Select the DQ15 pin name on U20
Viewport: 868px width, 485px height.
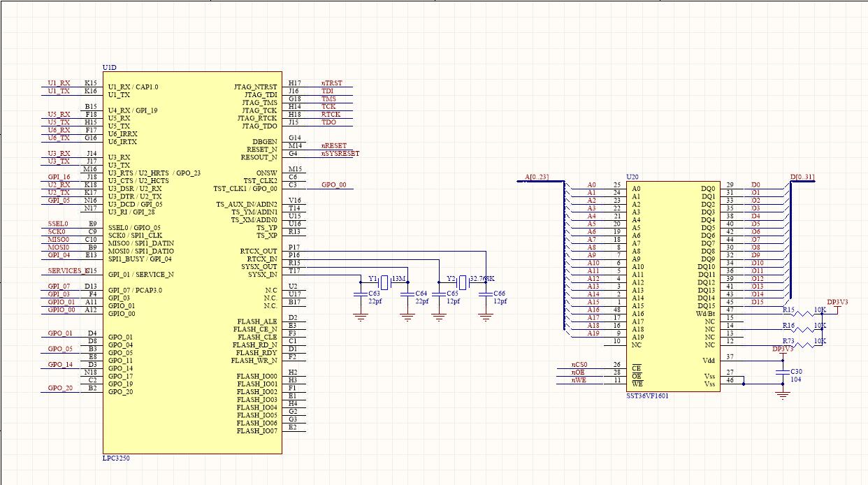pos(707,305)
